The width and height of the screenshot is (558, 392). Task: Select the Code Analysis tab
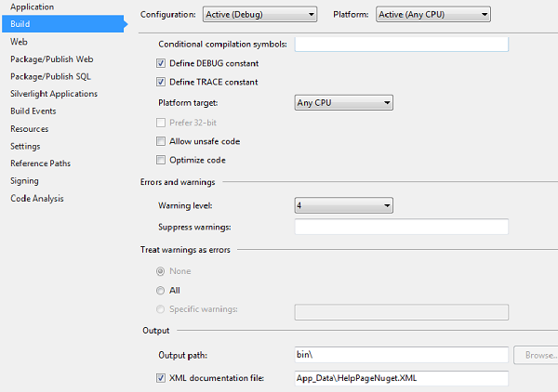37,199
